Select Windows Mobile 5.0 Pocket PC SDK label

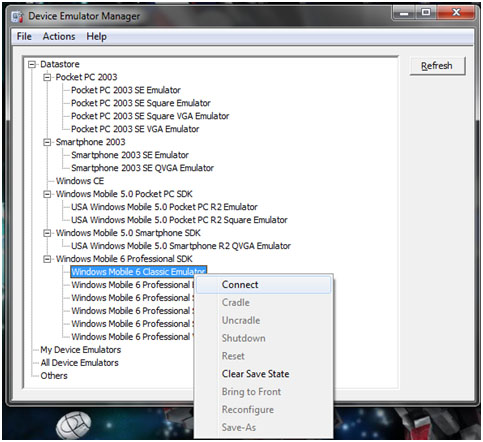124,194
